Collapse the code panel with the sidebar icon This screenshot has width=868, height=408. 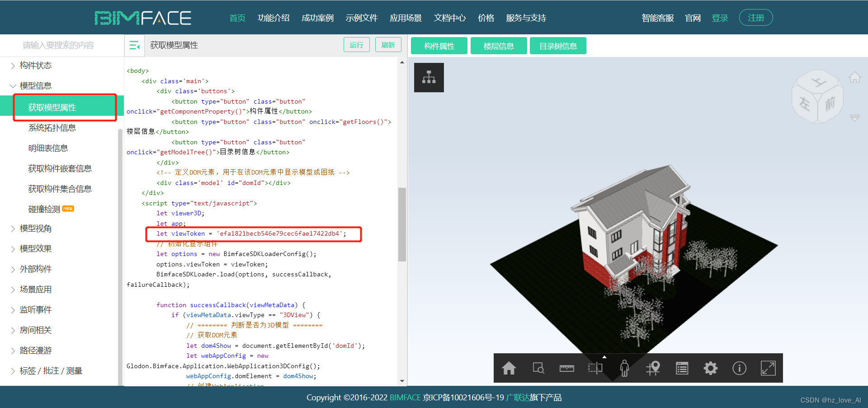point(134,45)
